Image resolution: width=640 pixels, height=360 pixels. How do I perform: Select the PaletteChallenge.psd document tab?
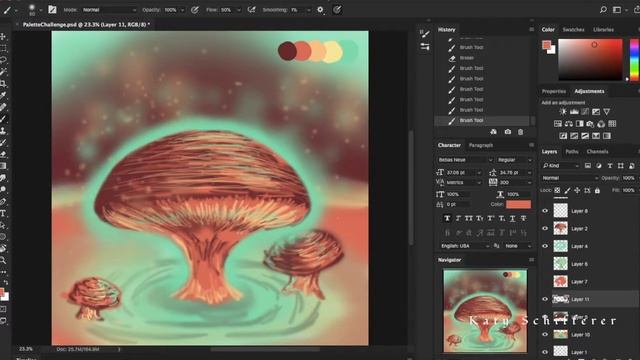point(86,24)
